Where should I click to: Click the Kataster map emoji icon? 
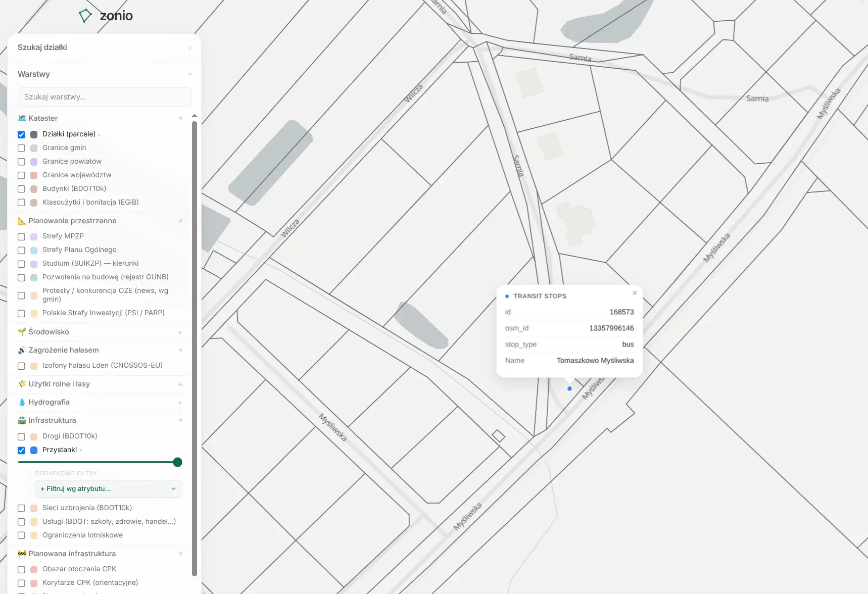[22, 118]
